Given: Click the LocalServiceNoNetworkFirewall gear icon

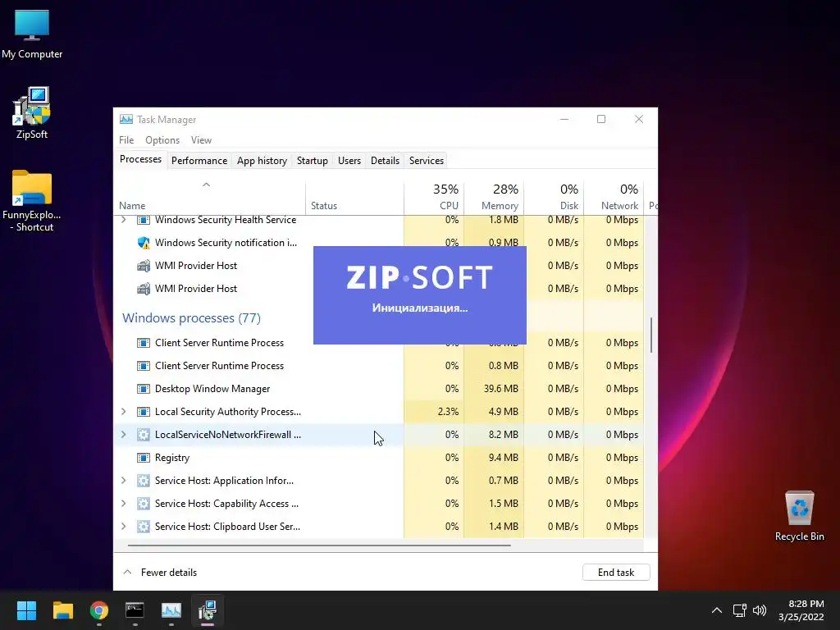Looking at the screenshot, I should (143, 435).
